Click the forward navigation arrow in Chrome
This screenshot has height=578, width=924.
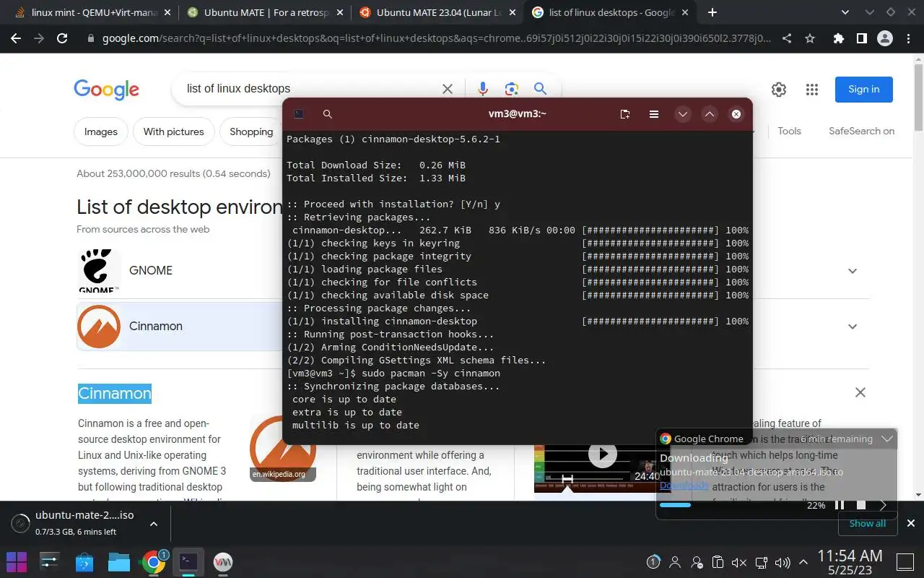[38, 39]
